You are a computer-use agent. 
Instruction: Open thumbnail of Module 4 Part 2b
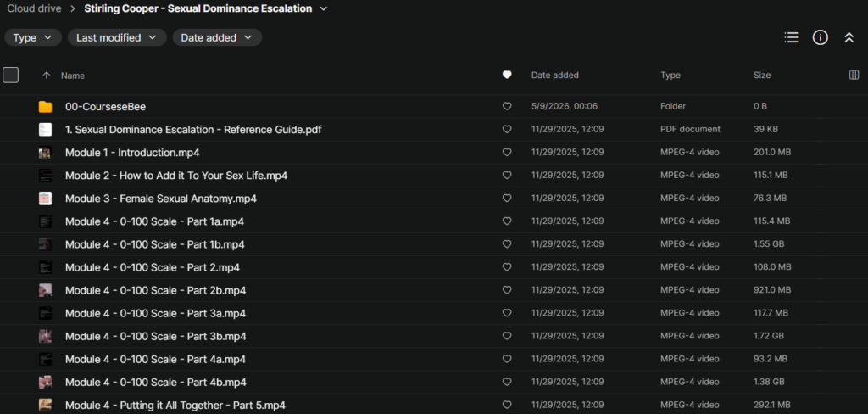[x=46, y=290]
